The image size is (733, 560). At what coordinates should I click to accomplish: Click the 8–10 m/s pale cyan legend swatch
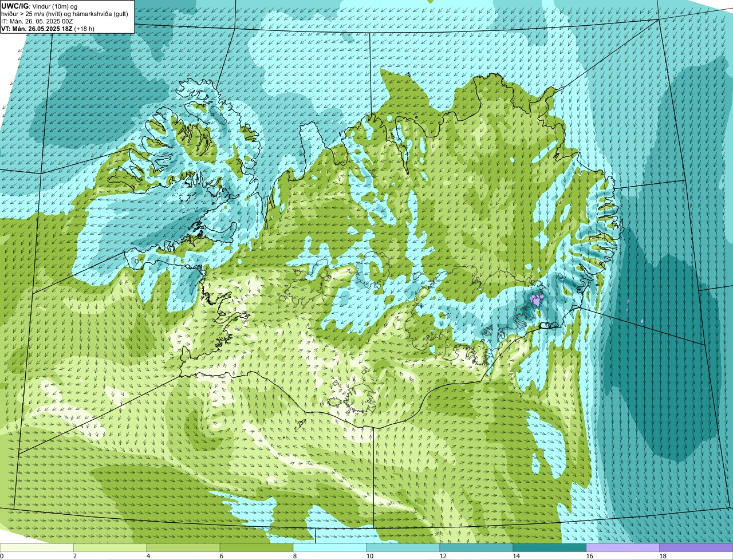[330, 548]
